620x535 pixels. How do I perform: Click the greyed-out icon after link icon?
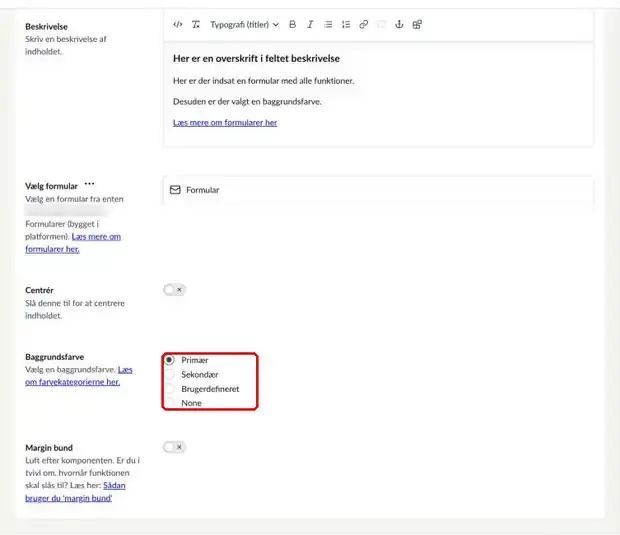click(x=381, y=25)
